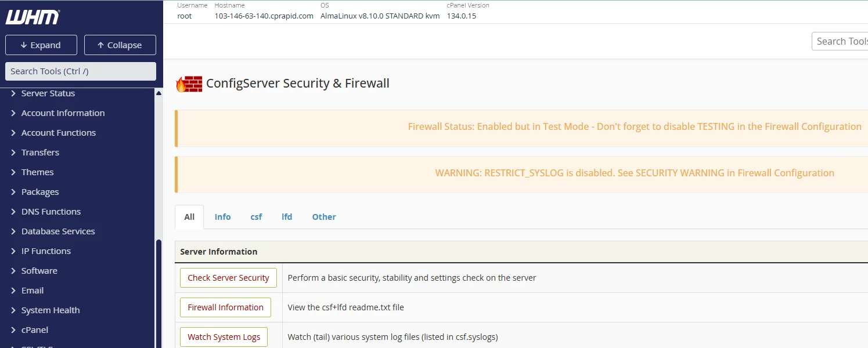Screen dimensions: 868x348
Task: Click the sidebar scroll-up arrow
Action: point(159,93)
